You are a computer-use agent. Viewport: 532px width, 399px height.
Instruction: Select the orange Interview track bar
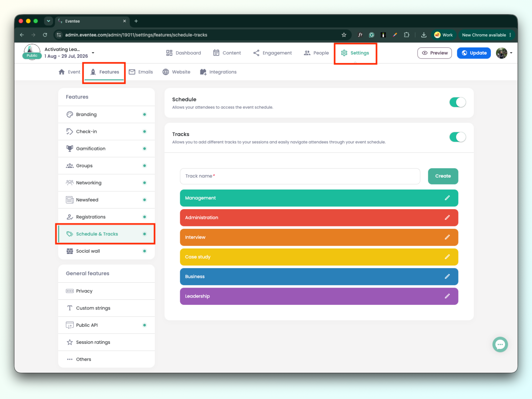click(319, 237)
